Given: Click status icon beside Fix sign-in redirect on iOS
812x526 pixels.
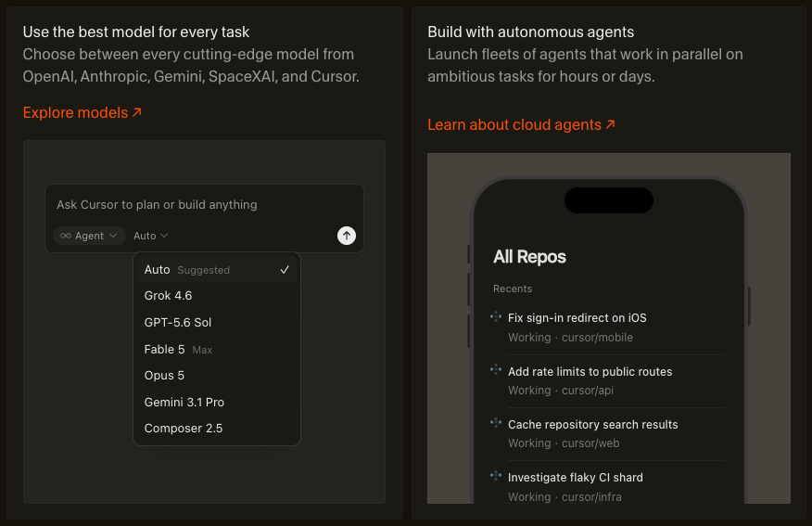Looking at the screenshot, I should [496, 316].
